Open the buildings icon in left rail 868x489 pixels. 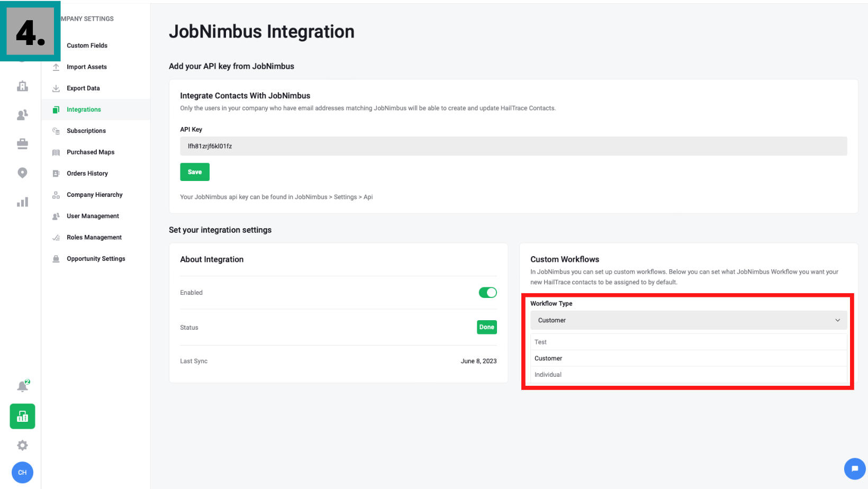pos(22,86)
